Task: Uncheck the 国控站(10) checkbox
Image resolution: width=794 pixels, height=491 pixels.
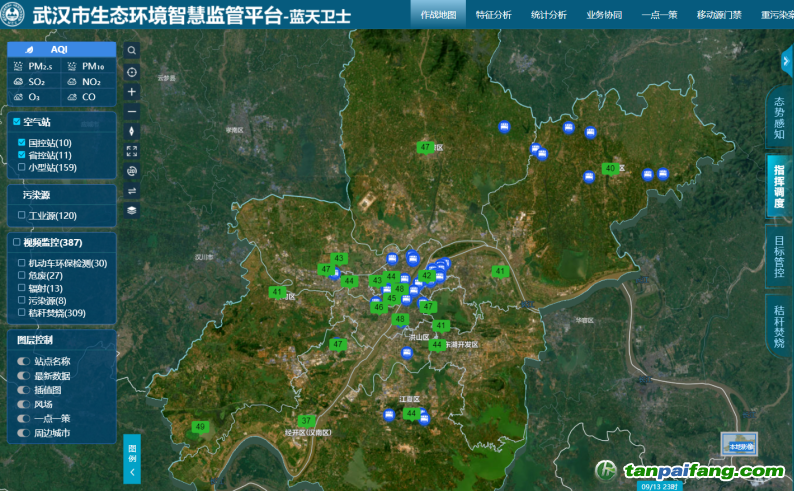Action: [22, 143]
